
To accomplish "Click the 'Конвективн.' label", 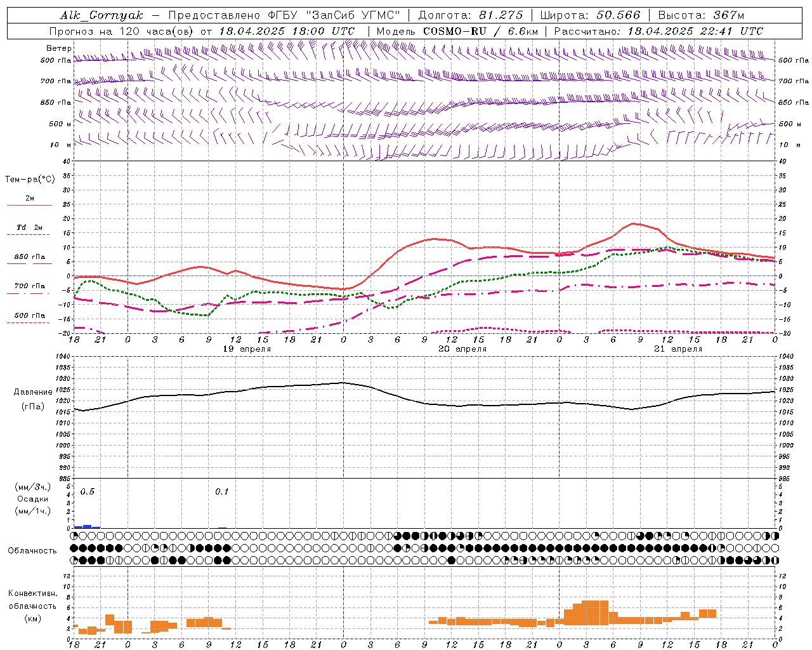I will 33,594.
